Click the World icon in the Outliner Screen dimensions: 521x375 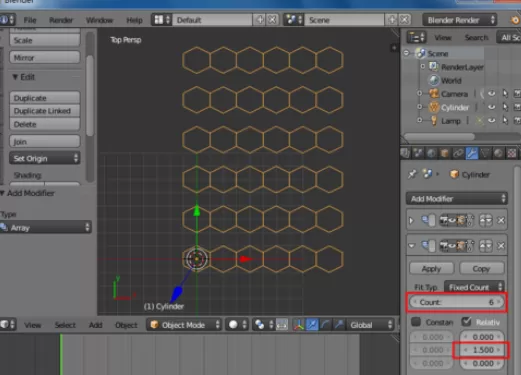click(434, 80)
